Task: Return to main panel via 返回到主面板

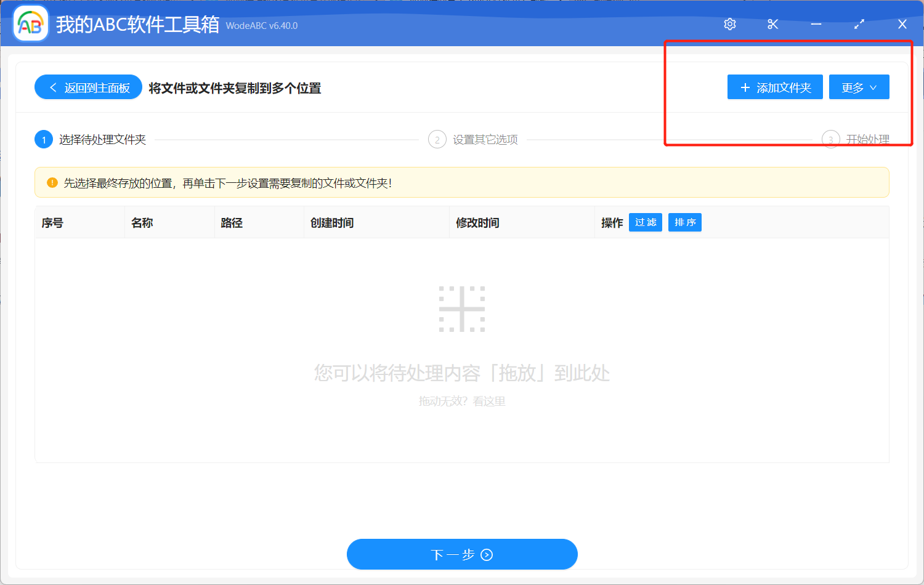Action: [x=88, y=87]
